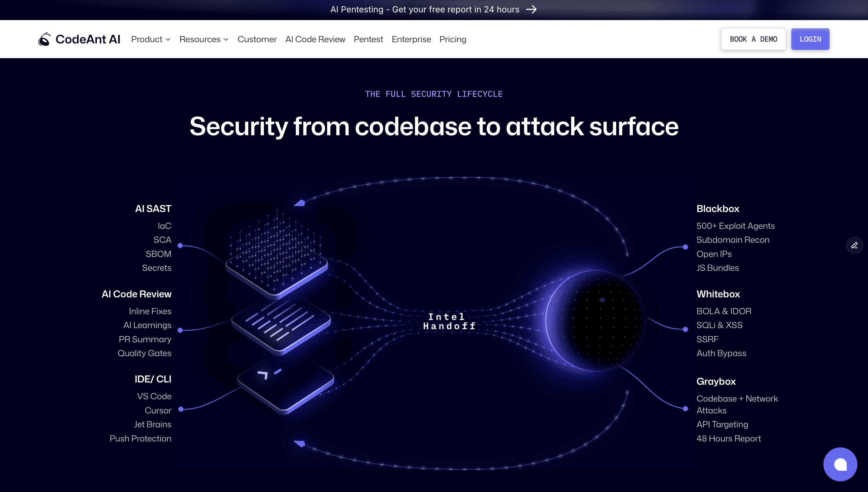Expand the Resources dropdown menu
This screenshot has height=492, width=868.
point(204,39)
